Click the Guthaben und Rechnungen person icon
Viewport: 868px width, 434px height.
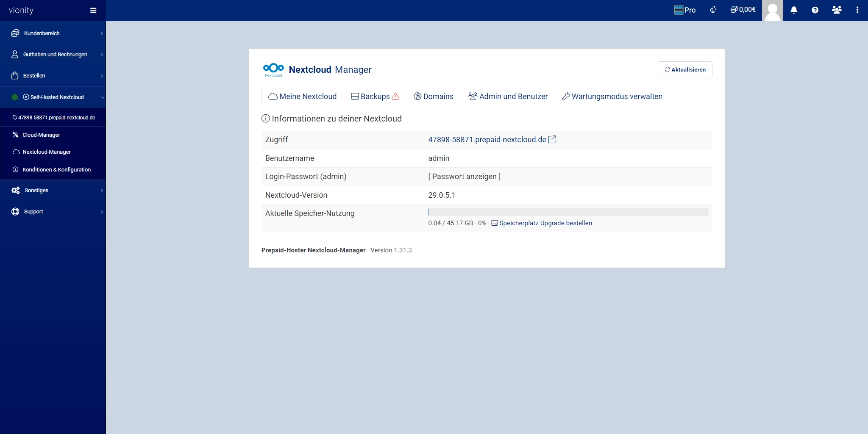click(15, 54)
